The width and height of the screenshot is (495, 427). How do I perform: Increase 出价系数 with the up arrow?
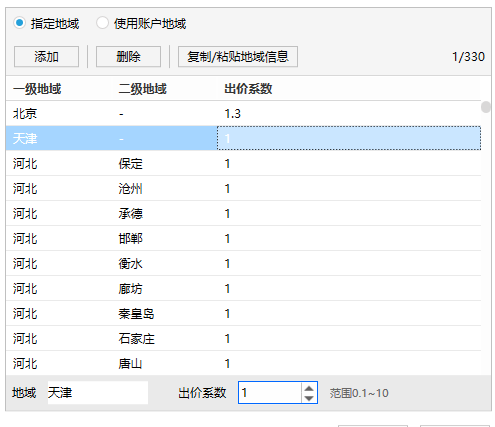point(309,388)
